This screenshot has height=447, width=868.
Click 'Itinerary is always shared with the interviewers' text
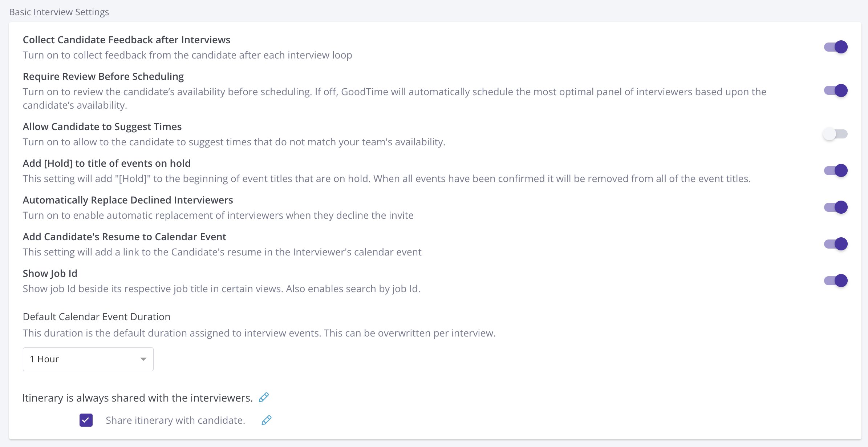click(x=137, y=398)
